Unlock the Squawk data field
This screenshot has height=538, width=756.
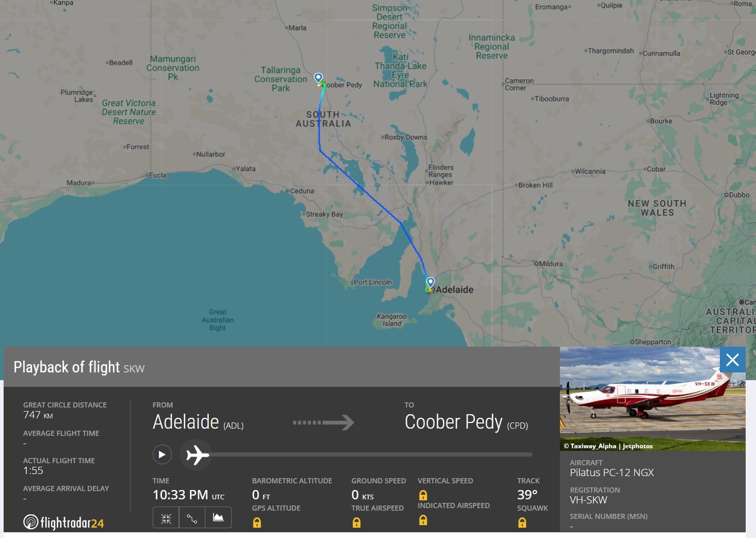point(522,523)
